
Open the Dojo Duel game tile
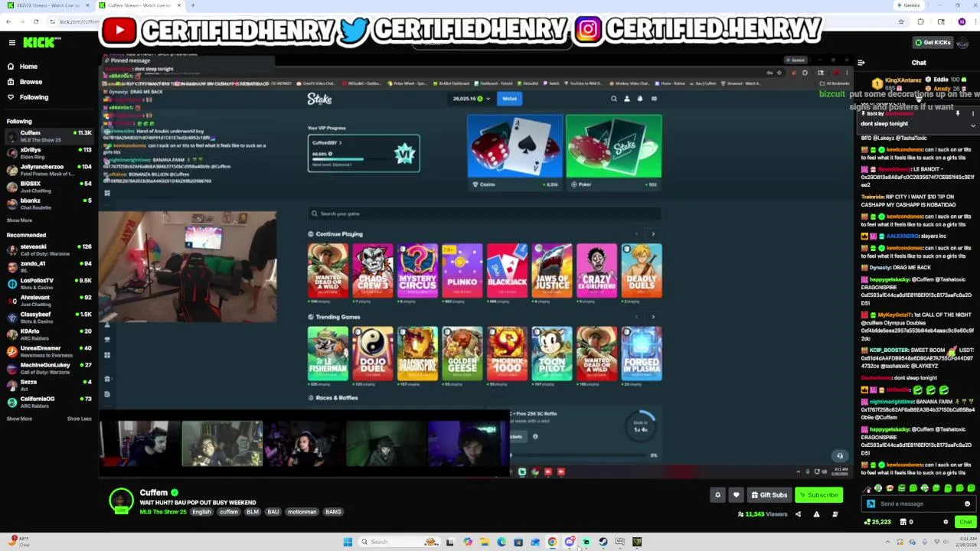tap(372, 354)
